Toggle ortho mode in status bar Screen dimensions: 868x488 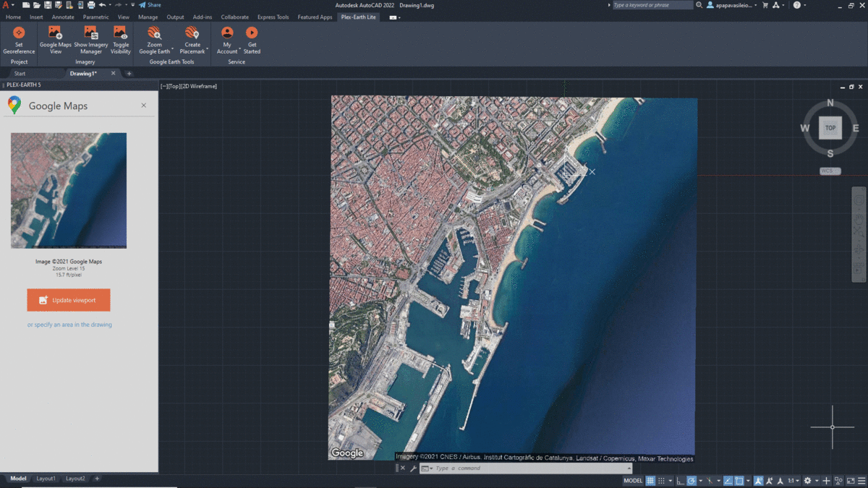(680, 480)
